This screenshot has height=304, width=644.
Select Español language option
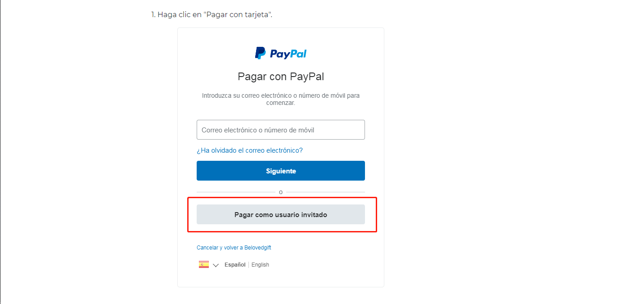tap(235, 265)
